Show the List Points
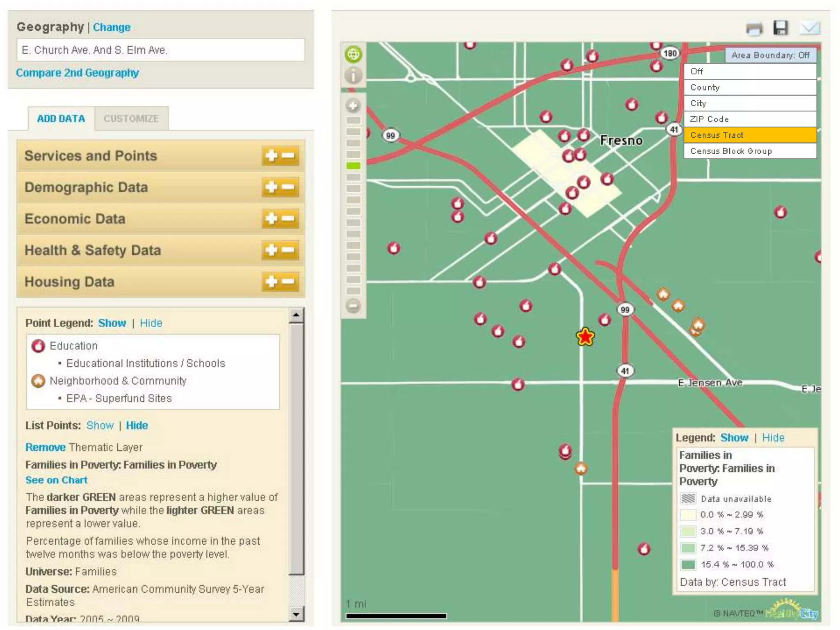840x630 pixels. 100,425
